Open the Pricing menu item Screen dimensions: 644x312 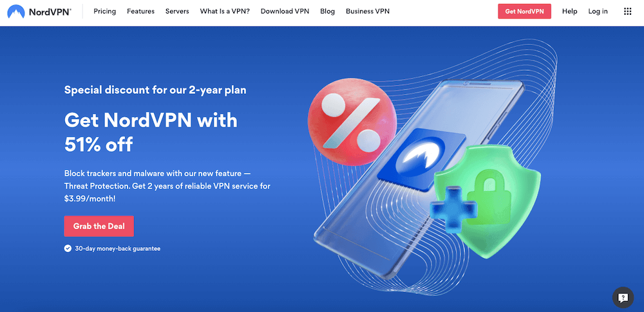point(105,12)
